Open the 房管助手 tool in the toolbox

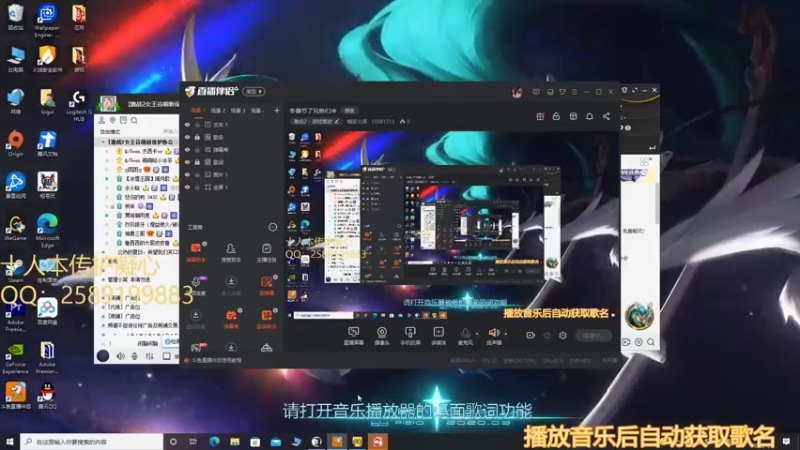(231, 252)
